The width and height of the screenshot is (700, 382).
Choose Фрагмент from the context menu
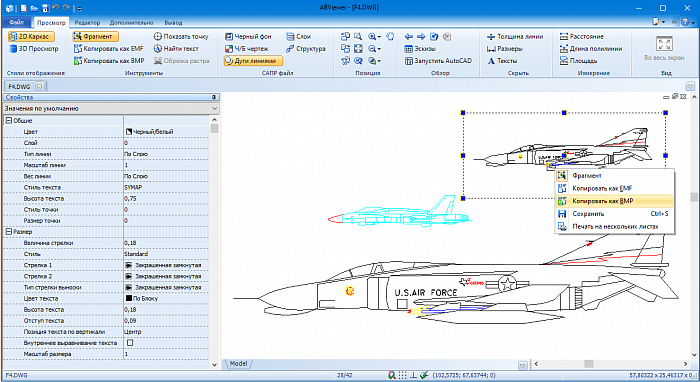tap(614, 175)
